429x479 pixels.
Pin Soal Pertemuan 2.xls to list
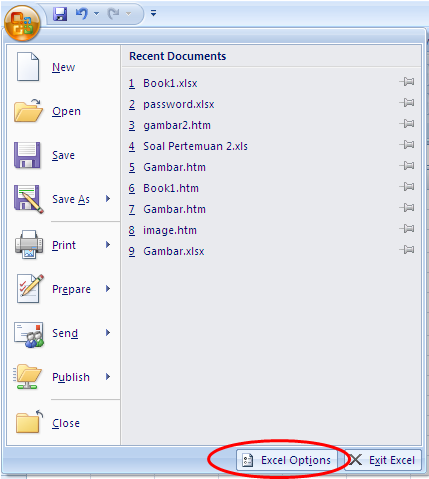click(x=407, y=145)
